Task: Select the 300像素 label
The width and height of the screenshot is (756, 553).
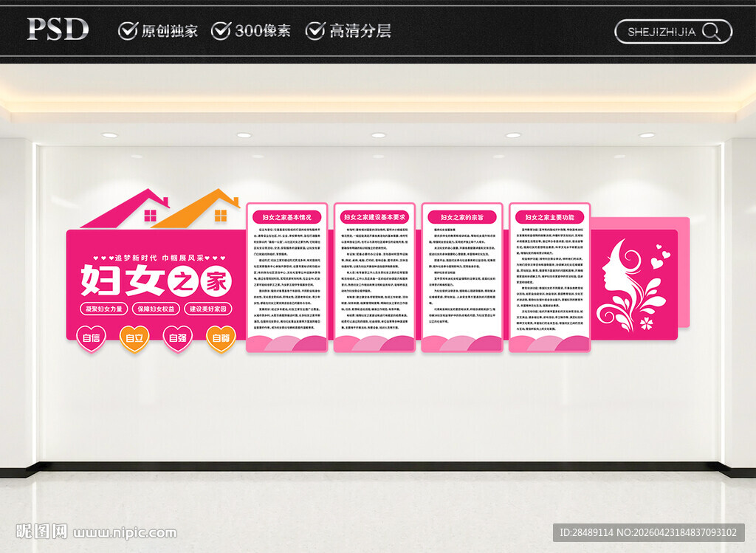Action: (x=263, y=31)
